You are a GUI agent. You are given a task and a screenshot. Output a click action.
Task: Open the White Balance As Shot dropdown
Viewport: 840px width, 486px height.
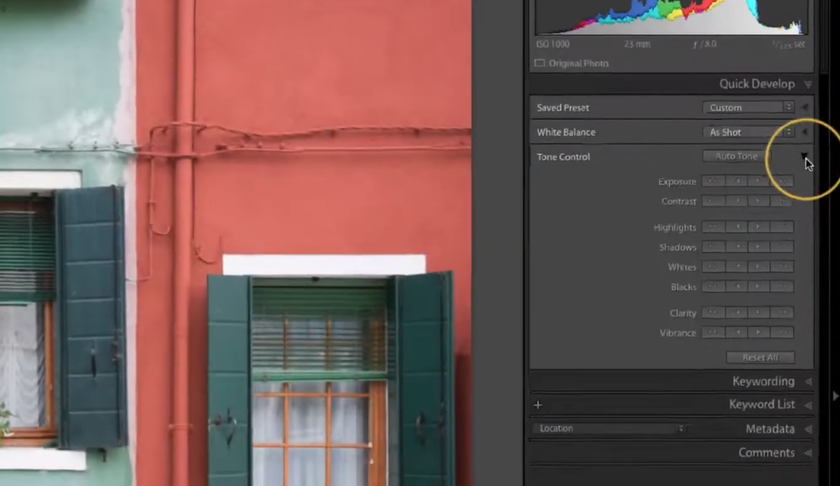pyautogui.click(x=748, y=132)
